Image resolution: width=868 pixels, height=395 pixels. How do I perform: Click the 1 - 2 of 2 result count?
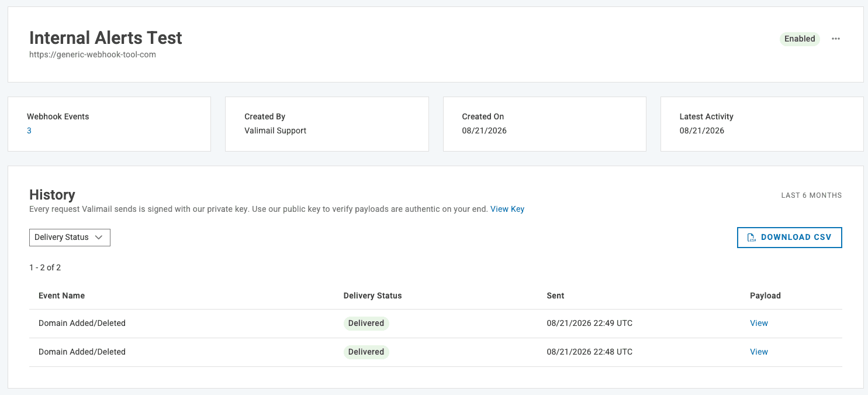pos(45,267)
